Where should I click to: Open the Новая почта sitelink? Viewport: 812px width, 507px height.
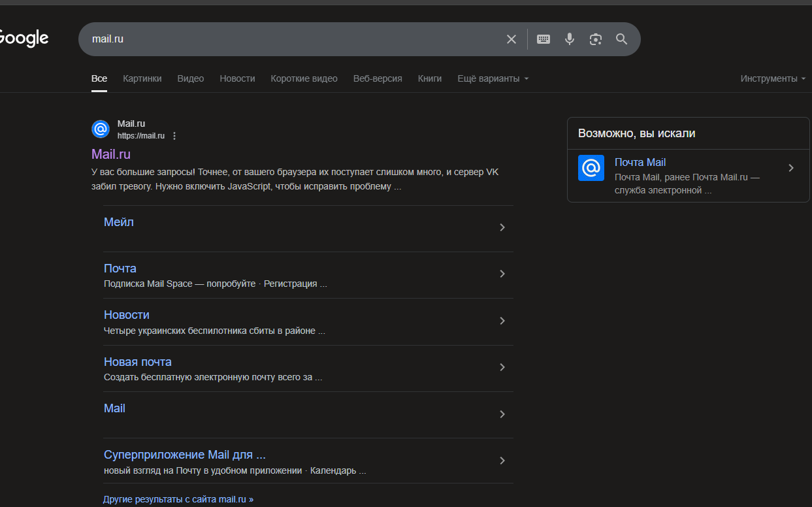138,361
